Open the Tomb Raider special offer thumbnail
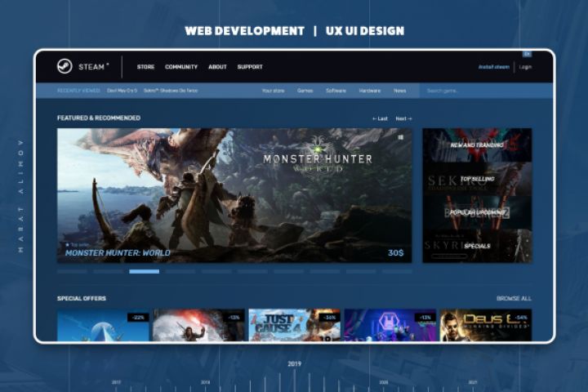588x392 pixels. coord(198,325)
